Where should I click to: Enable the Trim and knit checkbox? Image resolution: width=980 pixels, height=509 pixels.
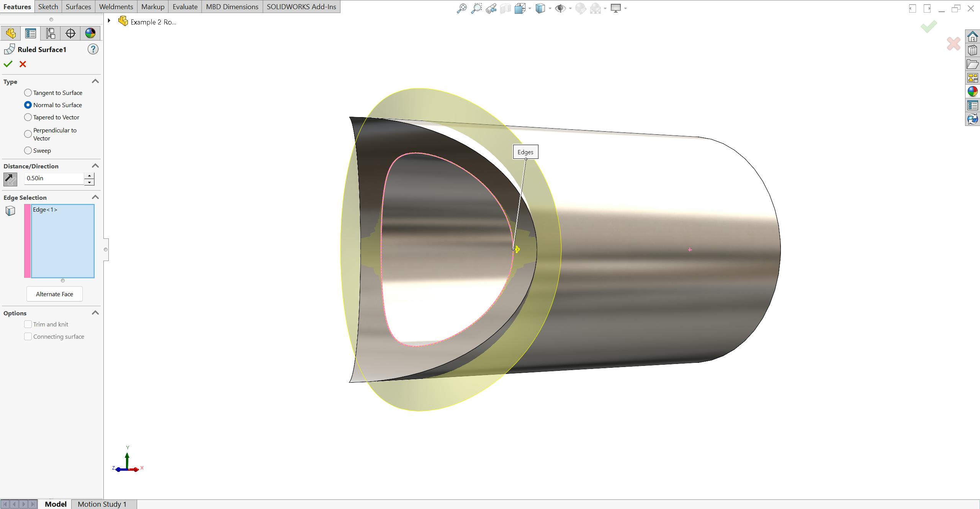point(28,324)
